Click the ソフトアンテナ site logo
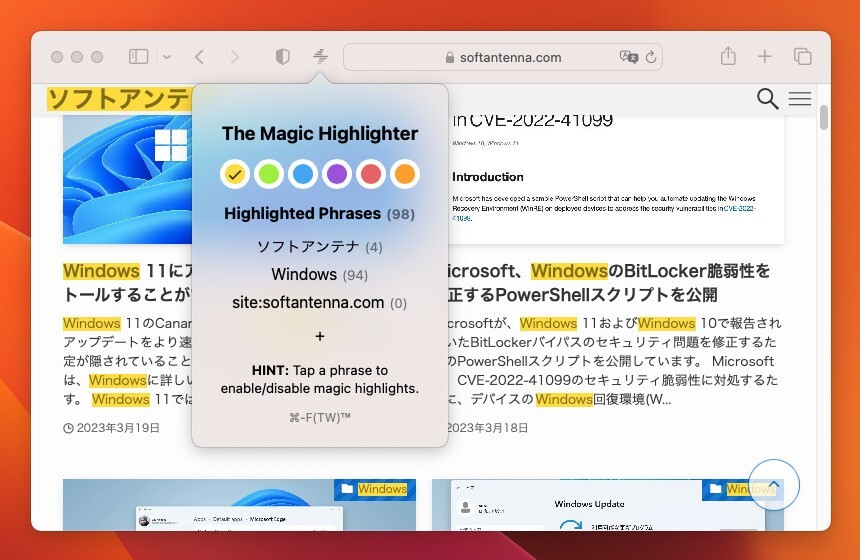 (119, 99)
